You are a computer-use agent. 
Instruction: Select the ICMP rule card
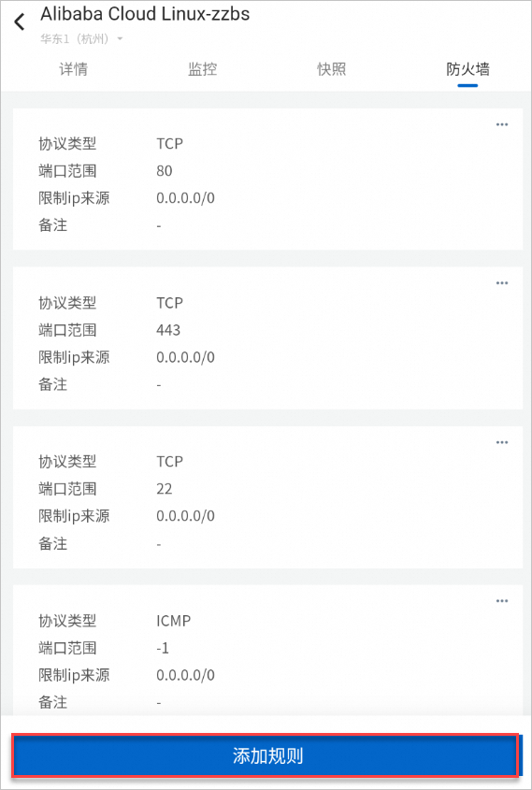(267, 650)
